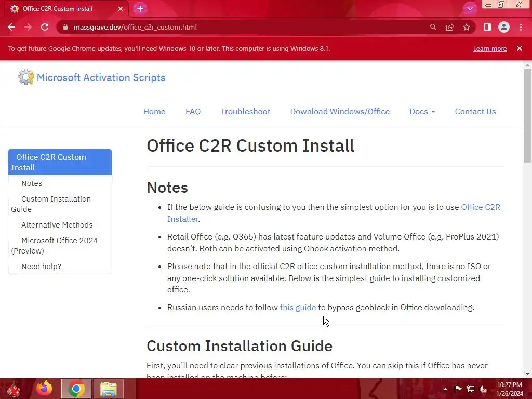Open Action Center flag tray icon
The image size is (532, 399).
click(458, 389)
